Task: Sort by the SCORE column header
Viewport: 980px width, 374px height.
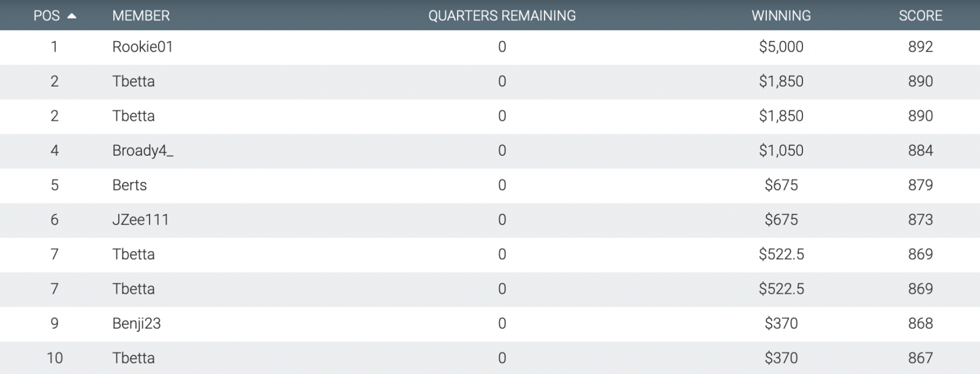Action: click(x=920, y=16)
